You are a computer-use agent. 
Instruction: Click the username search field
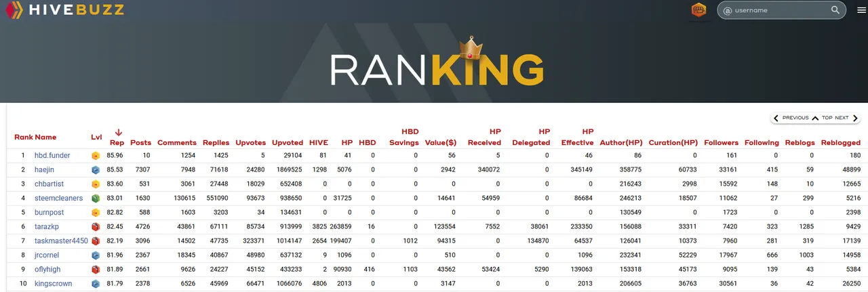pyautogui.click(x=781, y=10)
